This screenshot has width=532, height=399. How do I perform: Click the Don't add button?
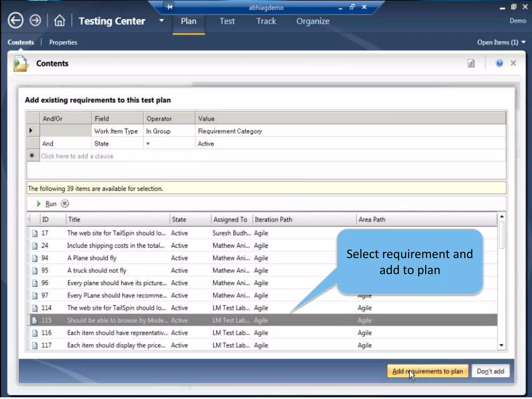click(490, 371)
